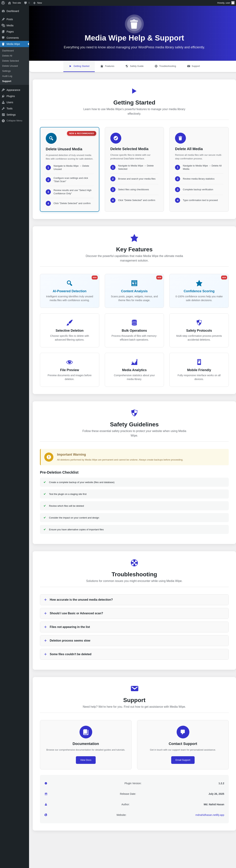Click the Delete Unused Media magnifier icon
This screenshot has width=236, height=868.
click(51, 138)
